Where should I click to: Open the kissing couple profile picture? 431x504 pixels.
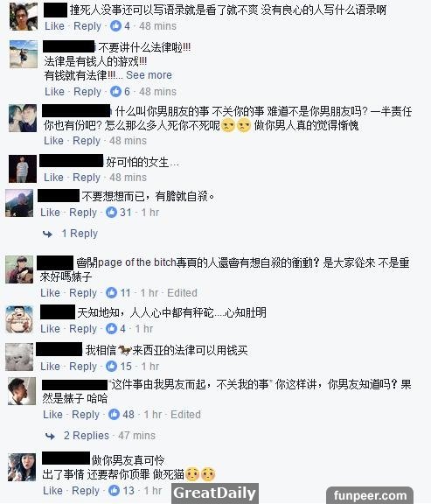tap(23, 118)
